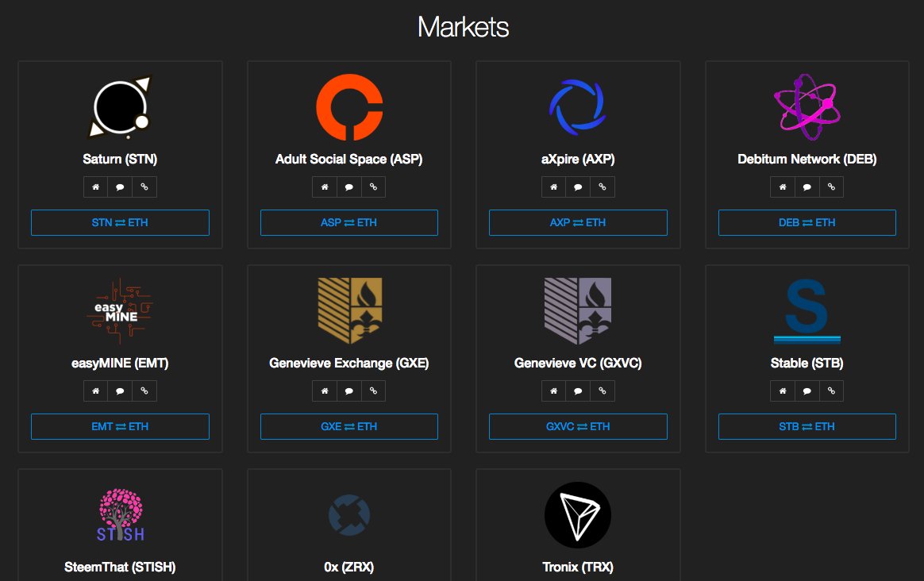
Task: Open the link icon under Adult Social Space (ASP)
Action: coord(373,187)
